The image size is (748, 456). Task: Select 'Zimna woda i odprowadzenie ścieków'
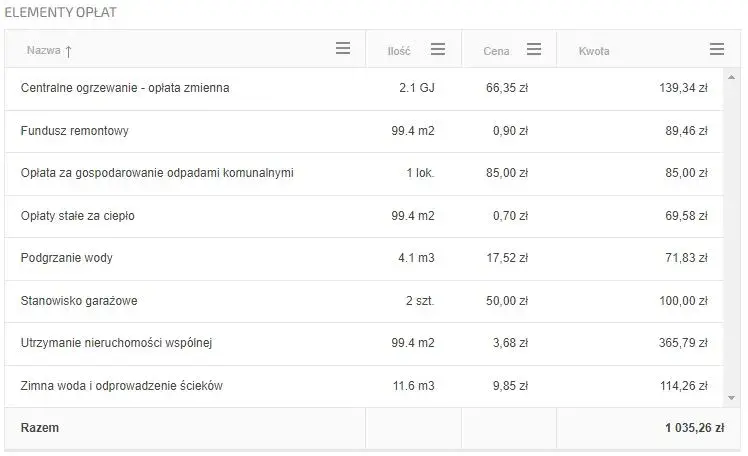364,386
